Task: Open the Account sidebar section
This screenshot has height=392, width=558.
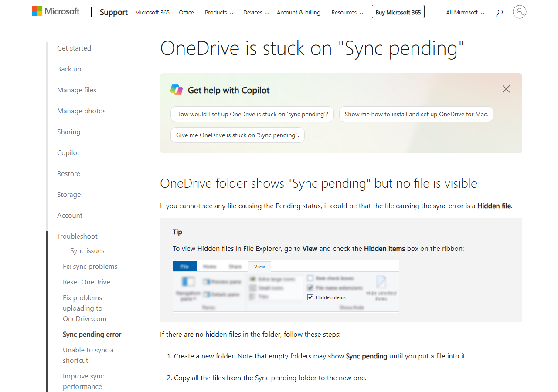Action: pyautogui.click(x=70, y=216)
